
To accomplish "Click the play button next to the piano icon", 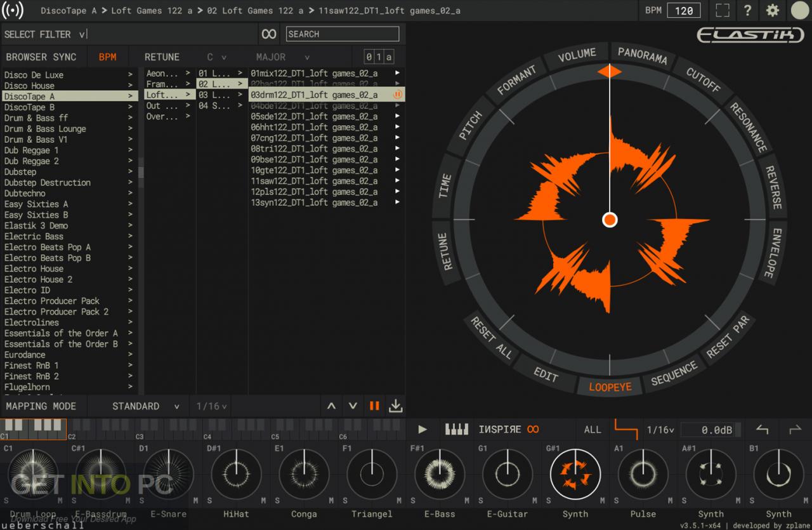I will point(422,430).
